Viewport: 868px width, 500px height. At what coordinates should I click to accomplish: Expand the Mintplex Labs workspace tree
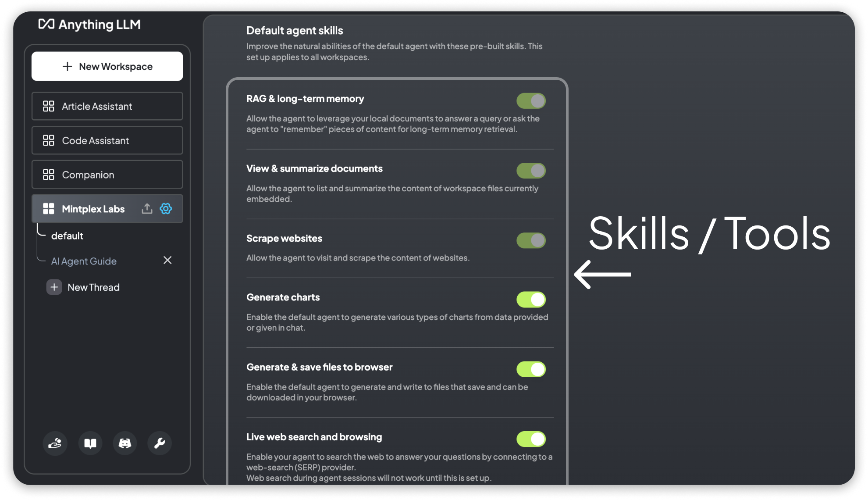click(93, 208)
